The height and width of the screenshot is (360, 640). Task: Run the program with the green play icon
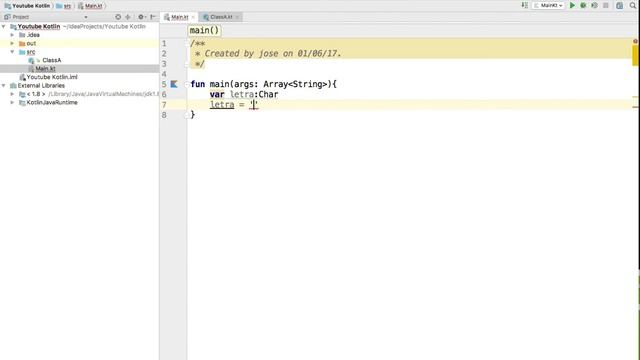coord(572,5)
